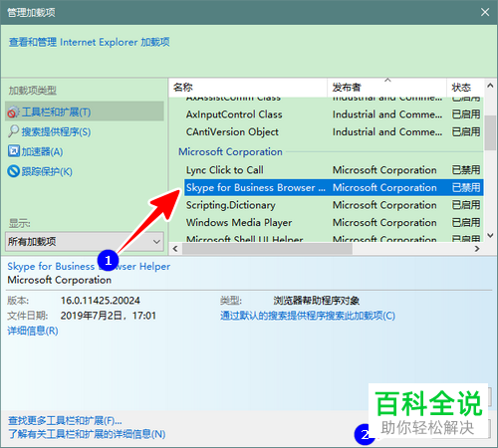The width and height of the screenshot is (498, 448).
Task: Select the Lync Click to Call row
Action: (334, 170)
